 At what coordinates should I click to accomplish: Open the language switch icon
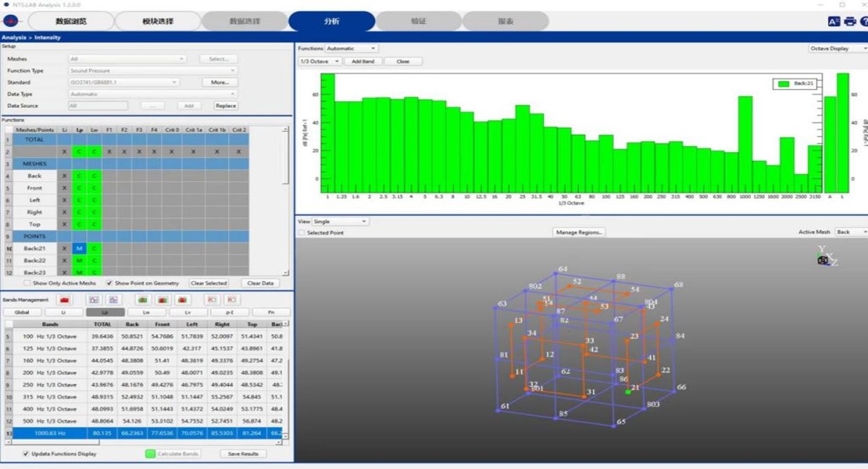[834, 21]
